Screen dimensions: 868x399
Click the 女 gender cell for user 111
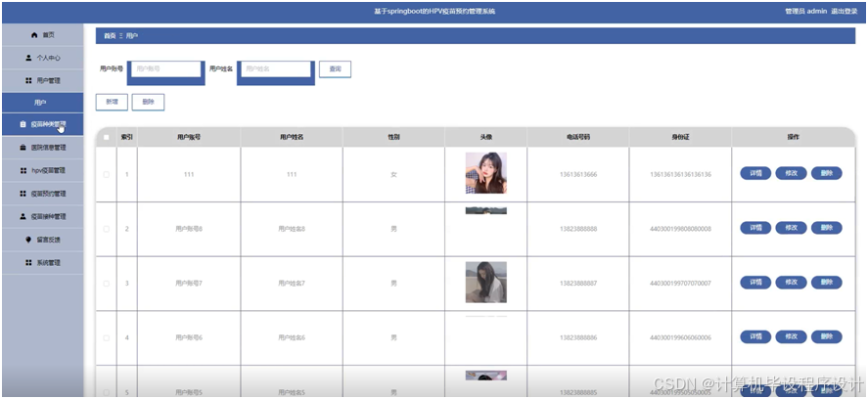coord(393,174)
